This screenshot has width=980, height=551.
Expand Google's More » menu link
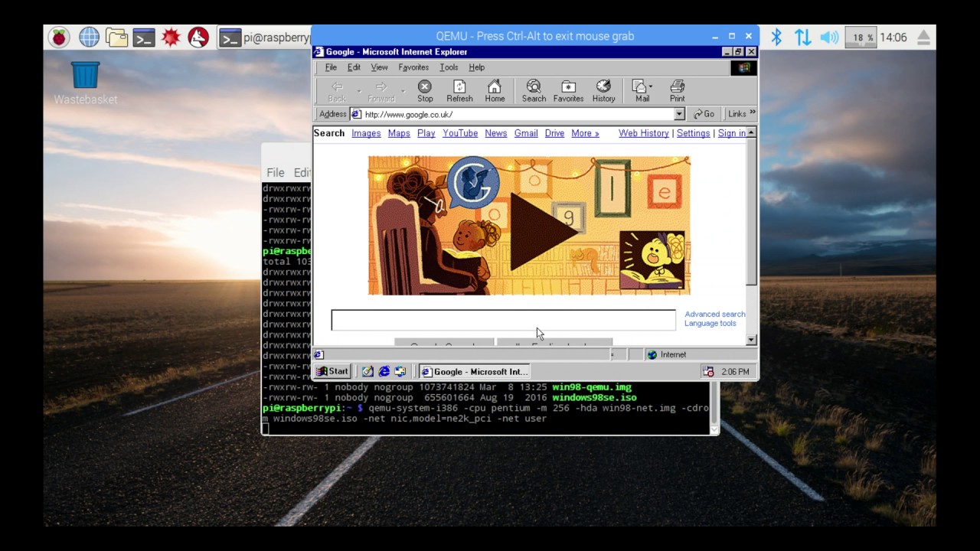point(585,133)
